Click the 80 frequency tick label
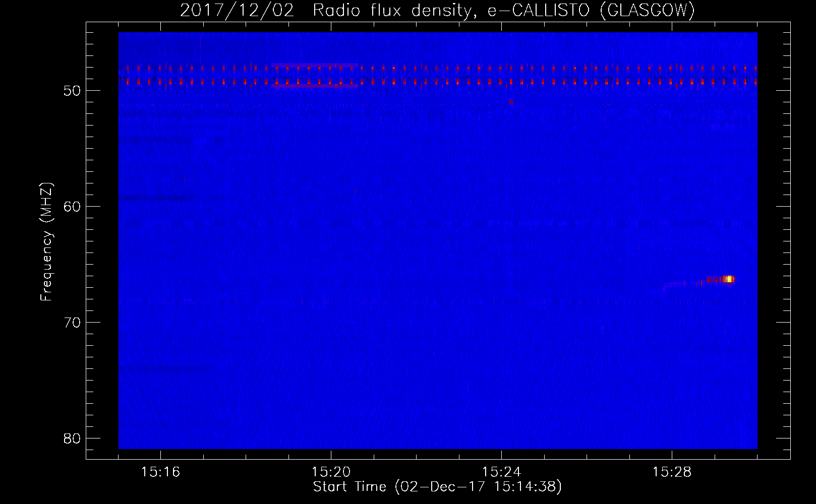 (73, 438)
